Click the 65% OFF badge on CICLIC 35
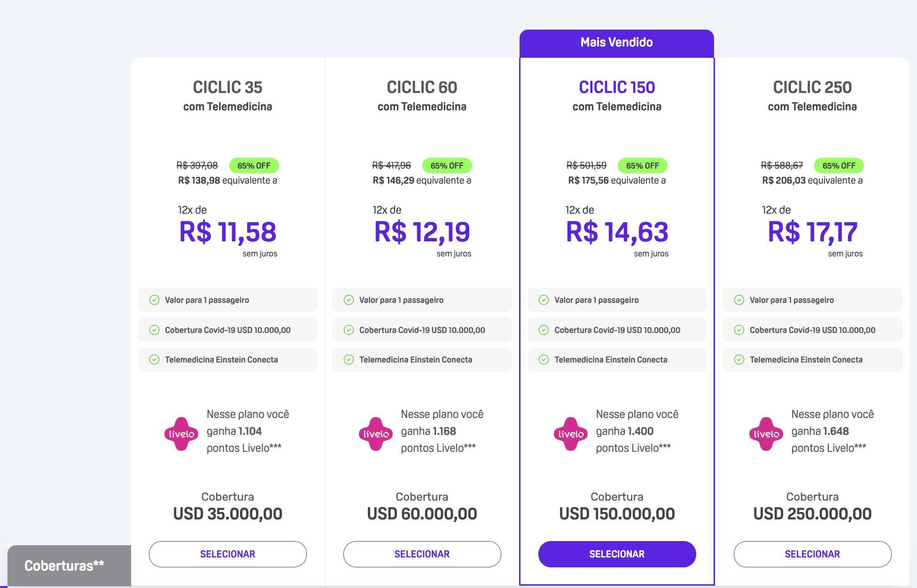This screenshot has width=917, height=588. [254, 165]
